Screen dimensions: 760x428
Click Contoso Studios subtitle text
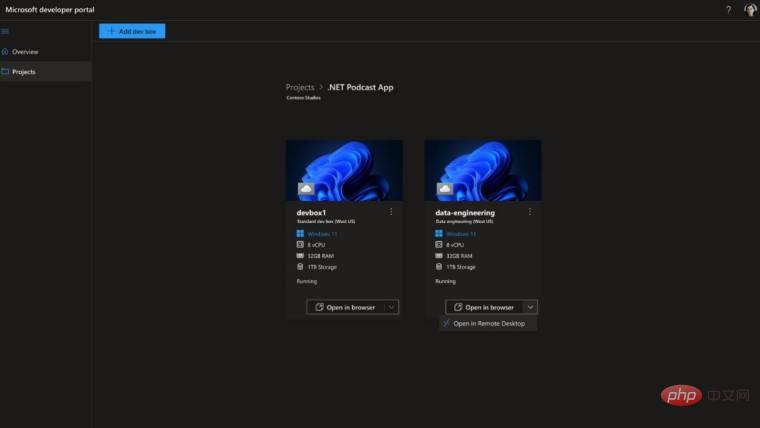click(x=303, y=98)
